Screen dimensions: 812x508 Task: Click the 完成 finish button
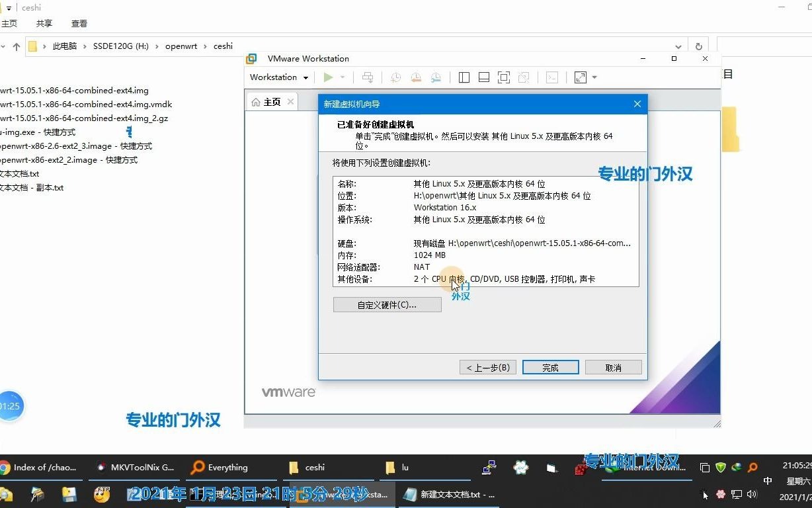point(550,368)
